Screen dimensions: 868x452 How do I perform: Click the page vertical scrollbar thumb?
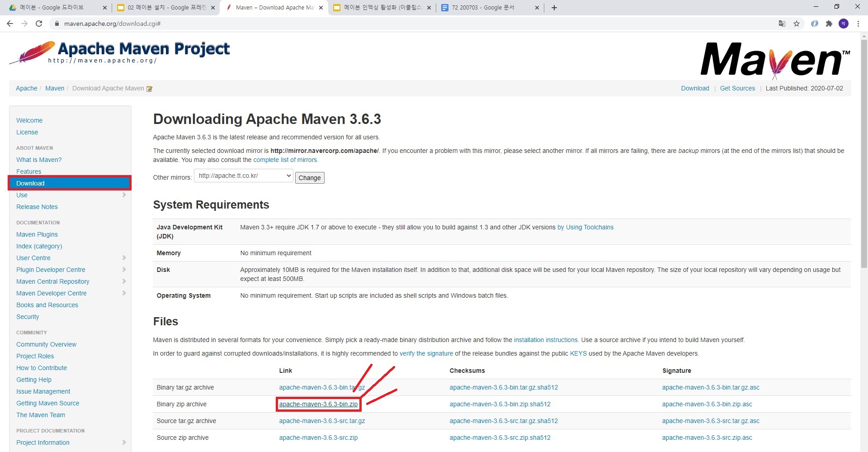864,154
